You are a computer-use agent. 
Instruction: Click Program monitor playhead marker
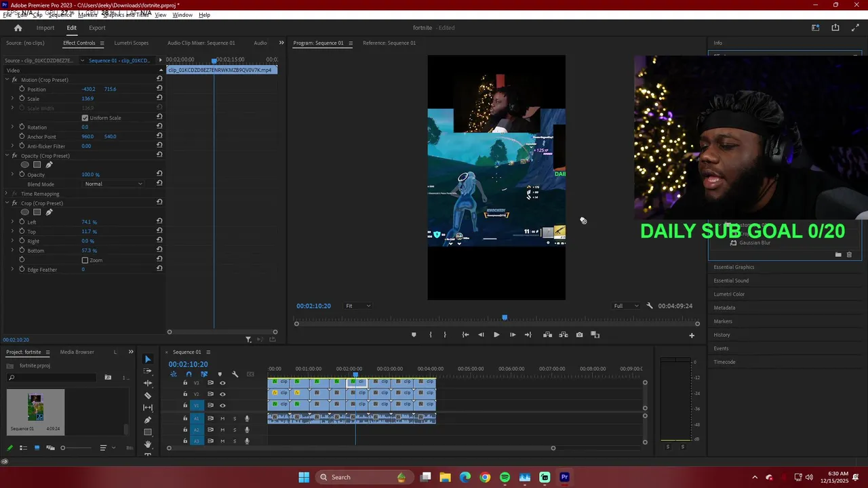505,317
